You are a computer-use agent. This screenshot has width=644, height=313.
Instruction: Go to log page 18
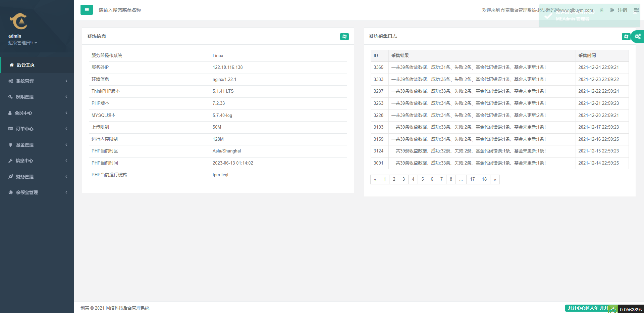[484, 179]
